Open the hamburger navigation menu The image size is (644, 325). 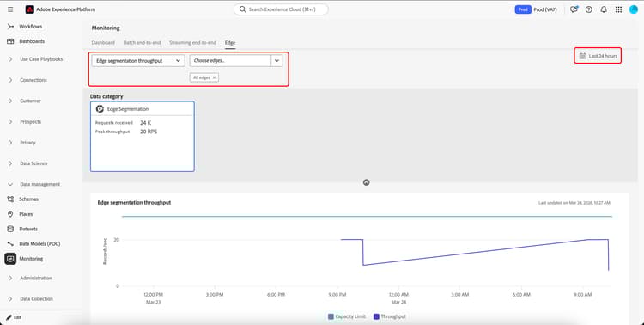click(x=10, y=9)
